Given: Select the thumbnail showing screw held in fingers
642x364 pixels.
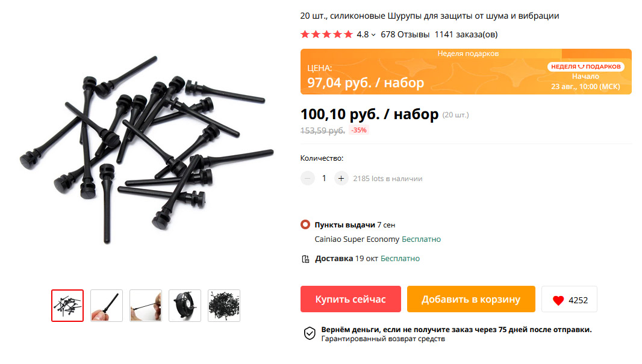Looking at the screenshot, I should pyautogui.click(x=107, y=306).
